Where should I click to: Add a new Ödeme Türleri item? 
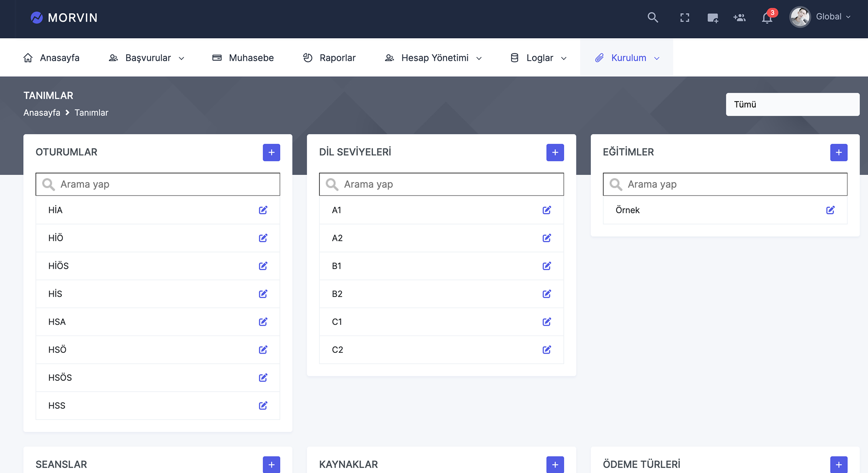click(x=839, y=464)
